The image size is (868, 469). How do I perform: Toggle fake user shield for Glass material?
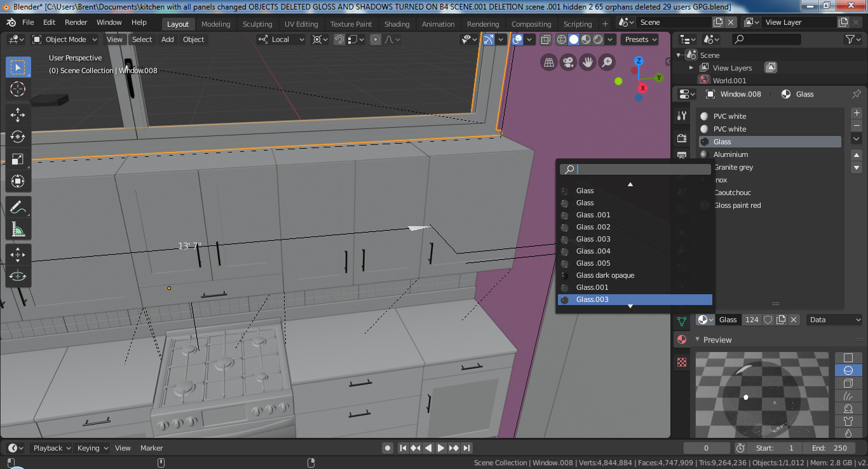coord(768,320)
